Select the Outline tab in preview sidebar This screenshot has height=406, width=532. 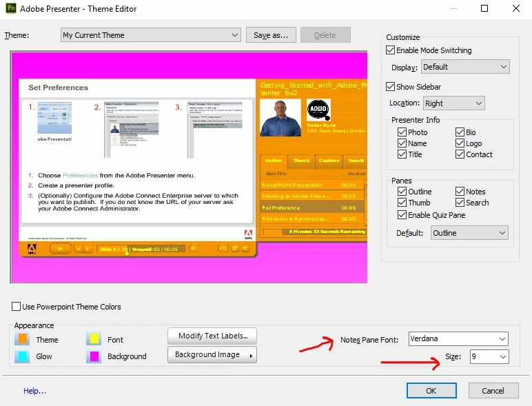click(274, 161)
